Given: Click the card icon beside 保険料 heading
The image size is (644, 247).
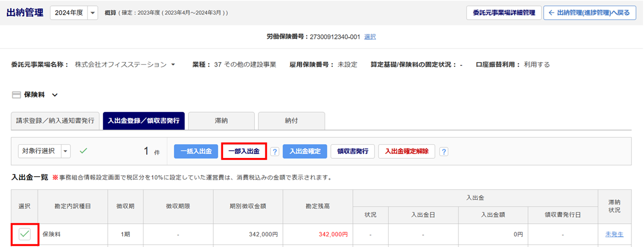Looking at the screenshot, I should pyautogui.click(x=16, y=95).
